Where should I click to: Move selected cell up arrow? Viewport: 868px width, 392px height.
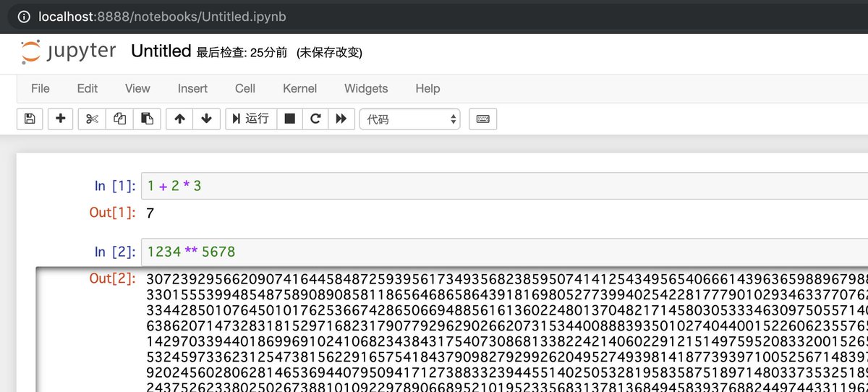click(x=179, y=119)
